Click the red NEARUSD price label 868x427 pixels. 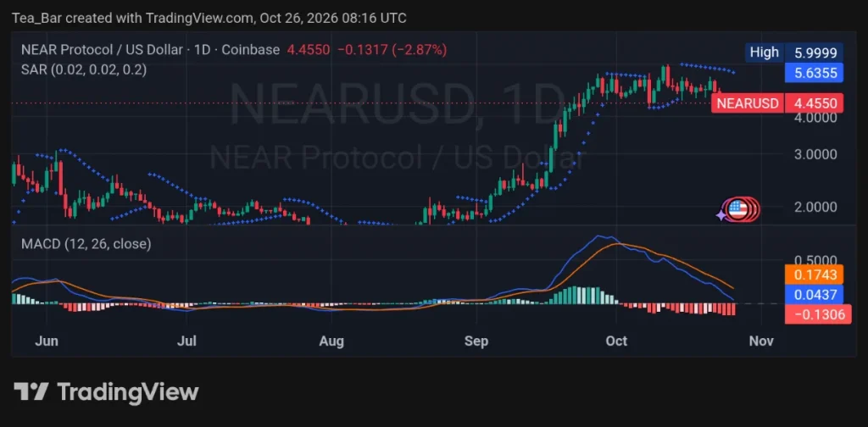pyautogui.click(x=748, y=103)
